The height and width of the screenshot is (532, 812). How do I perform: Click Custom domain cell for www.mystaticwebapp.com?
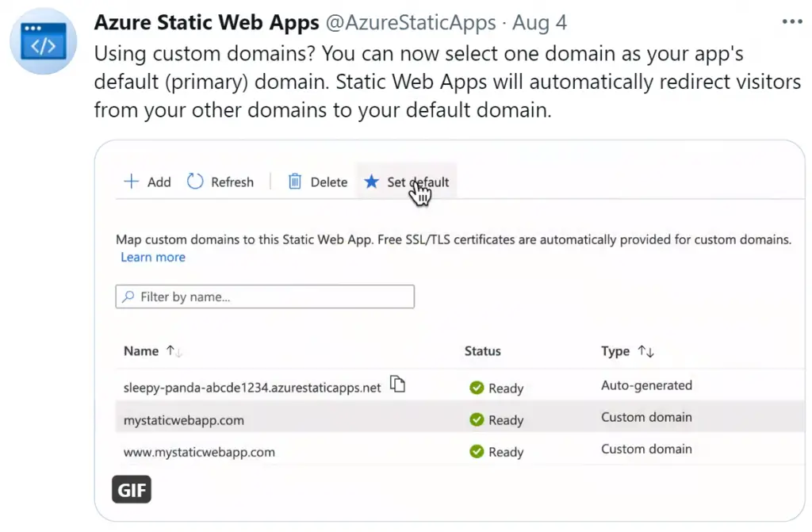(x=646, y=449)
